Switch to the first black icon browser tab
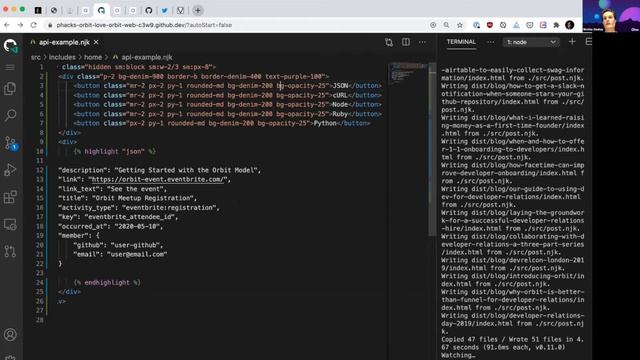The width and height of the screenshot is (640, 360). pos(38,11)
